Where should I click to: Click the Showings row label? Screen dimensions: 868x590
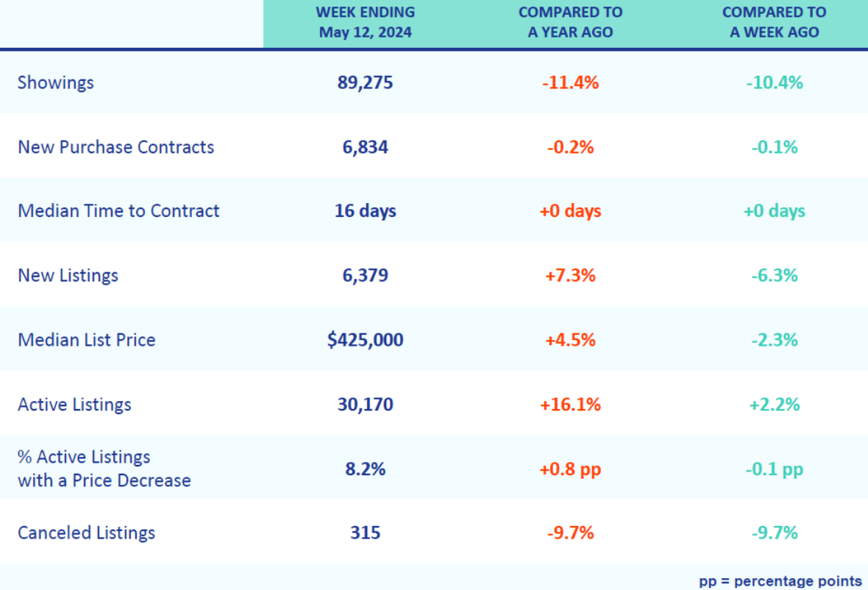coord(56,82)
